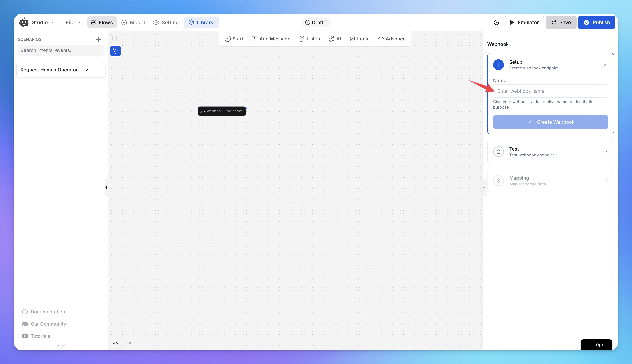Choose Add Message from canvas toolbar
Image resolution: width=632 pixels, height=364 pixels.
tap(271, 38)
